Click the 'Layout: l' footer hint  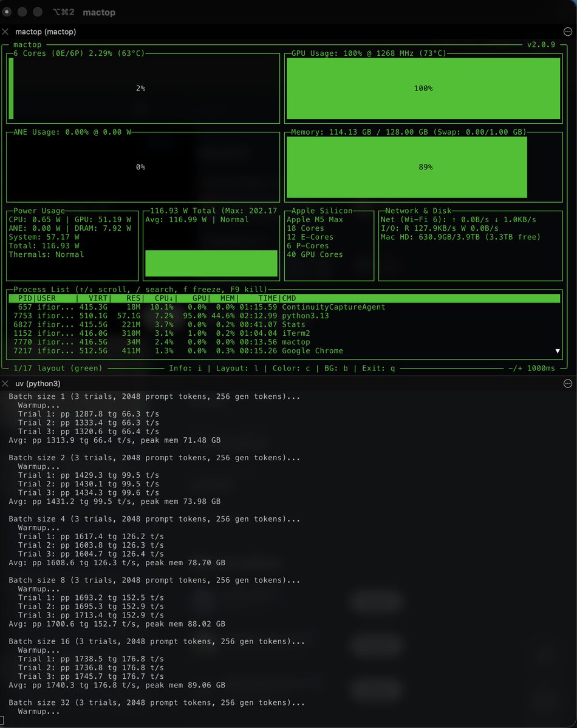pyautogui.click(x=237, y=368)
